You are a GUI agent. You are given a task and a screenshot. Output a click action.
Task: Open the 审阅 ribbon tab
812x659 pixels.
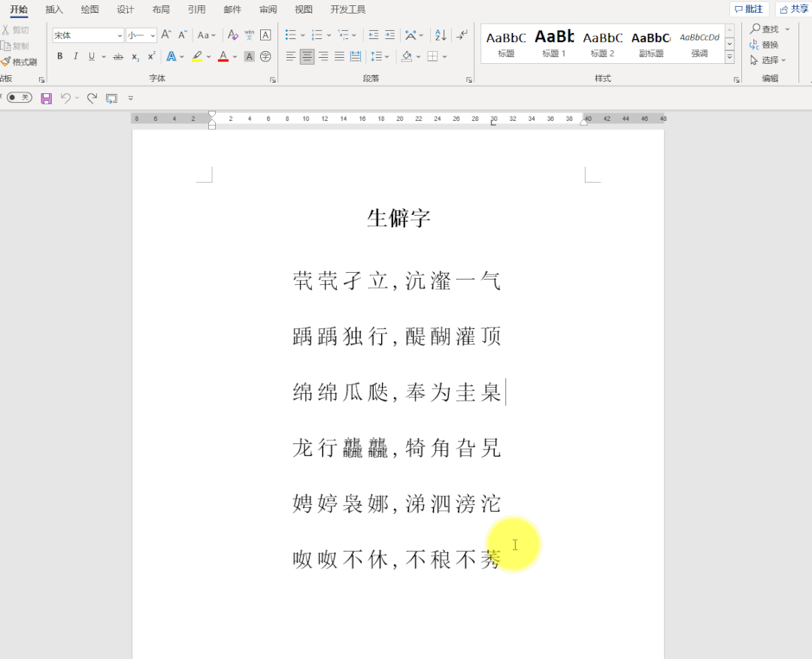(x=268, y=10)
